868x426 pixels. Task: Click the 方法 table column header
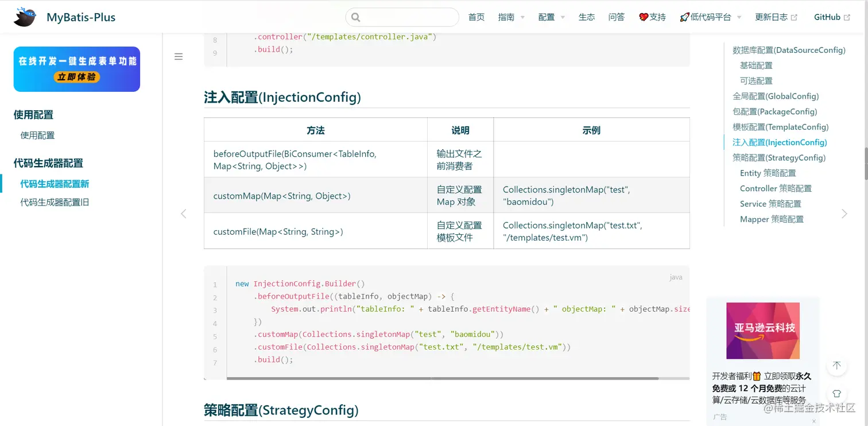tap(316, 130)
